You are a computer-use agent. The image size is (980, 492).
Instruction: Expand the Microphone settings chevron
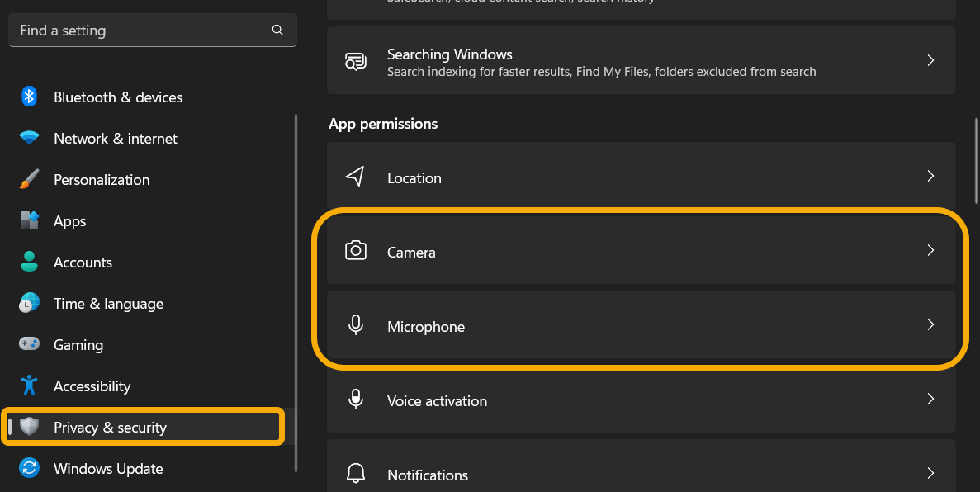coord(930,325)
